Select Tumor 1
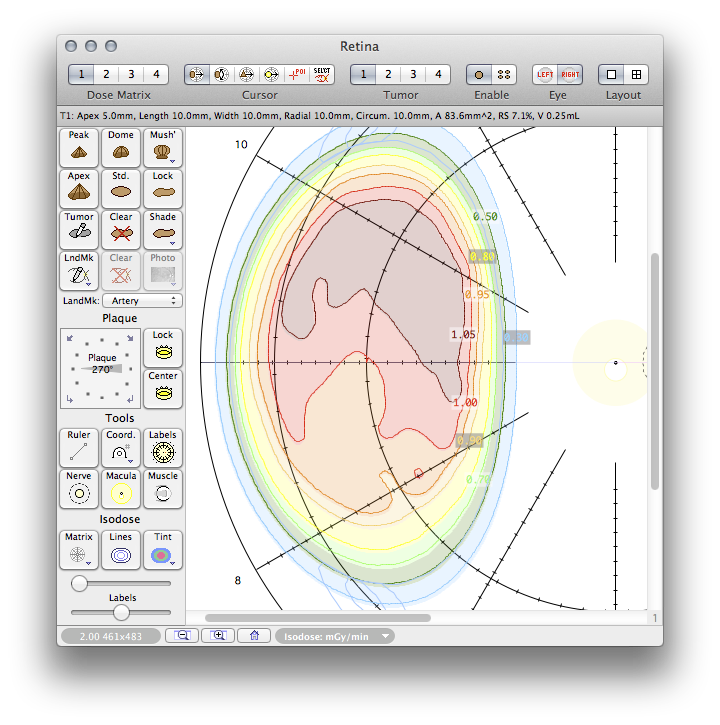The width and height of the screenshot is (720, 725). [x=363, y=74]
